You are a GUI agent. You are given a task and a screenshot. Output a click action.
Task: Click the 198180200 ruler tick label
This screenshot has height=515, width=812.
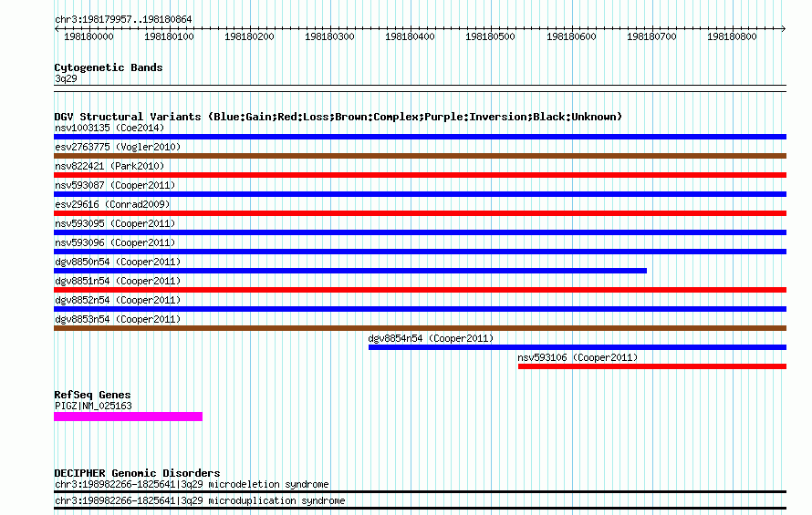click(x=249, y=36)
